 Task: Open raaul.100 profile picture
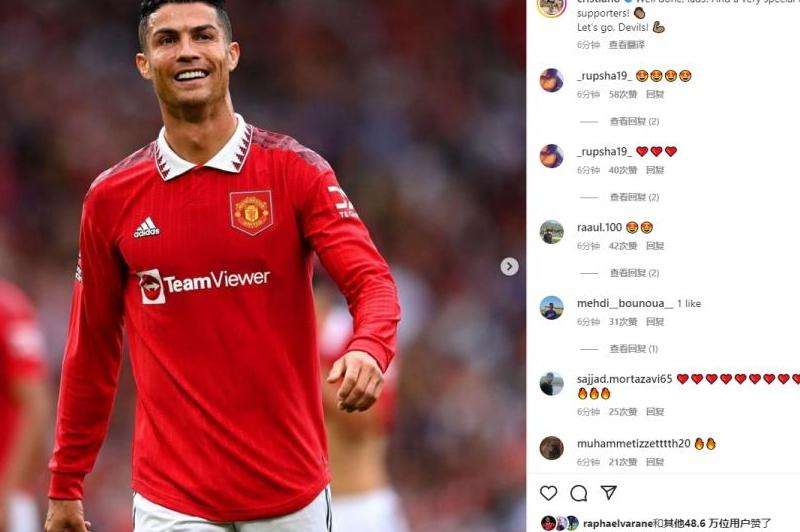[552, 232]
